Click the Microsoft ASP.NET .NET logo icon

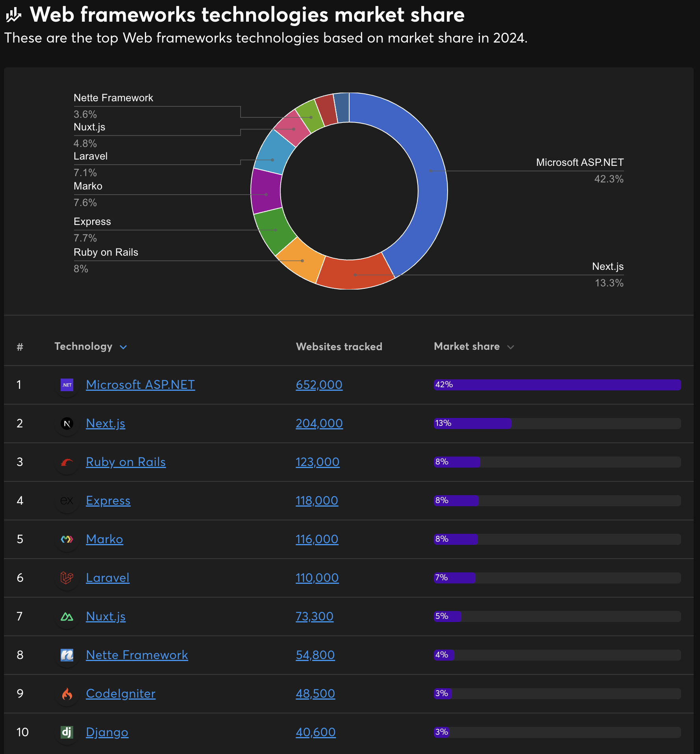(x=67, y=385)
